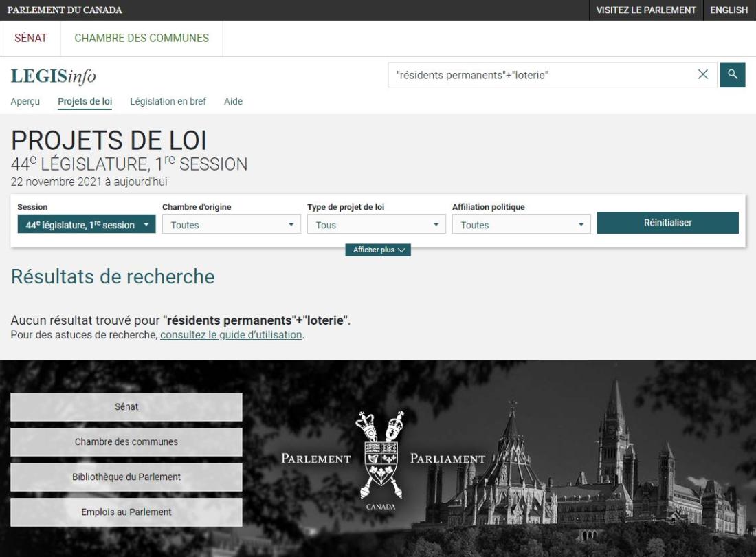756x557 pixels.
Task: Click the Emplois au Parlement button
Action: click(x=126, y=512)
